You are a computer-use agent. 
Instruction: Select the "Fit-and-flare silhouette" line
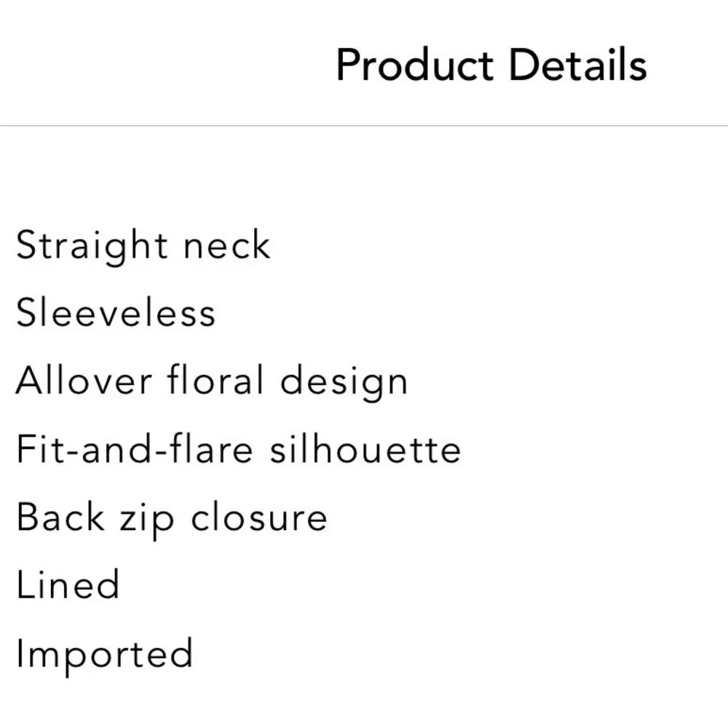tap(238, 450)
